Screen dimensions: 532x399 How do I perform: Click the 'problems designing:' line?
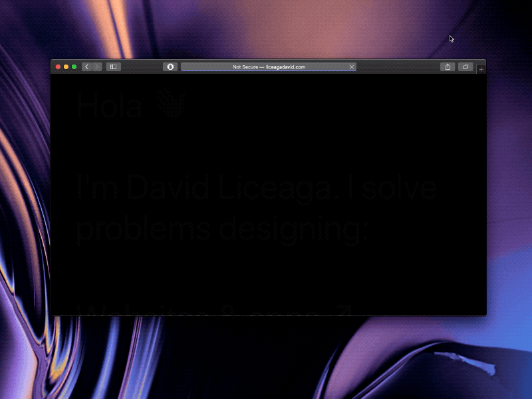[222, 229]
